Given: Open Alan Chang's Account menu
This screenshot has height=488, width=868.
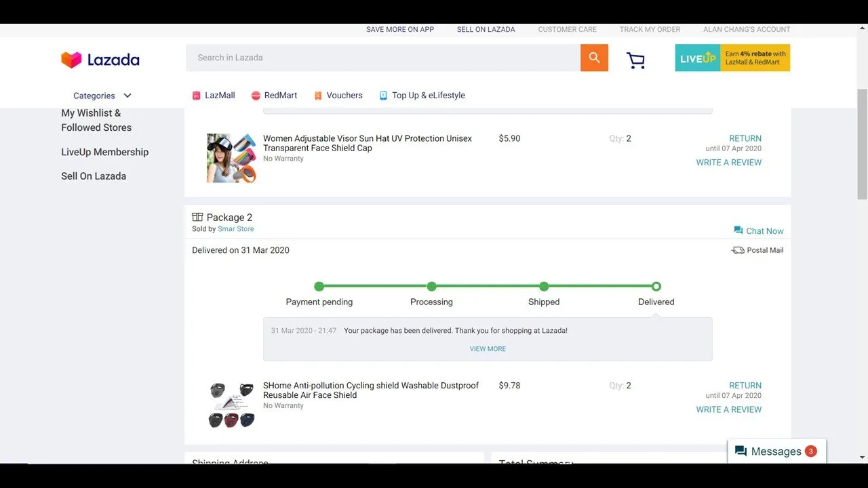Looking at the screenshot, I should (x=747, y=29).
